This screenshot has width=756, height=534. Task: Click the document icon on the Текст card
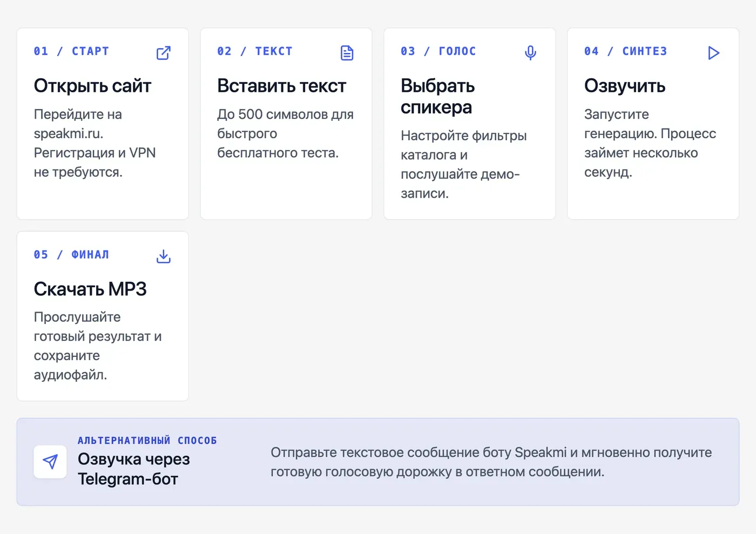(x=347, y=53)
